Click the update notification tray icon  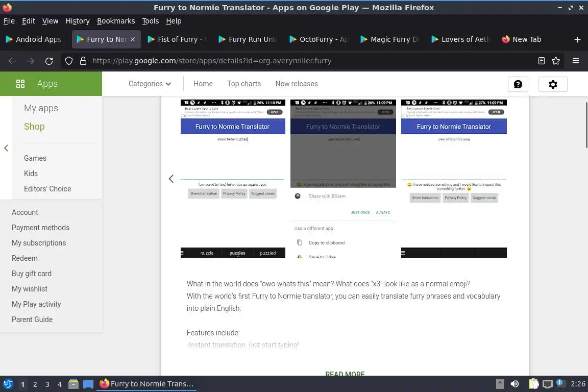[x=560, y=383]
